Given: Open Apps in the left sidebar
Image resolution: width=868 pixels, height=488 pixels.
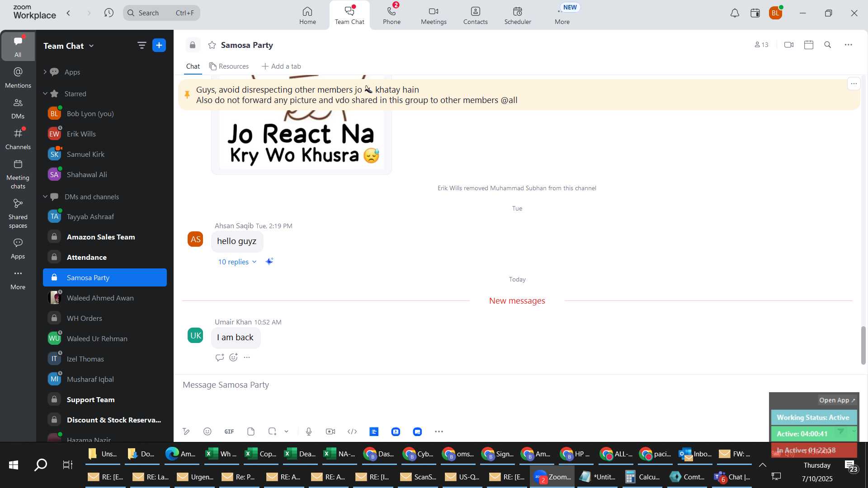Looking at the screenshot, I should click(x=18, y=249).
